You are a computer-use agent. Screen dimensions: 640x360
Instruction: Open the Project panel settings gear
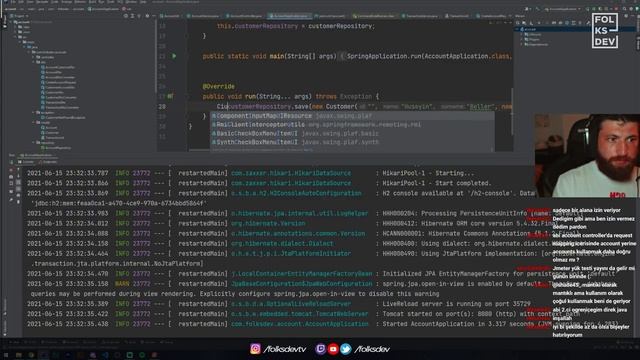pyautogui.click(x=147, y=16)
